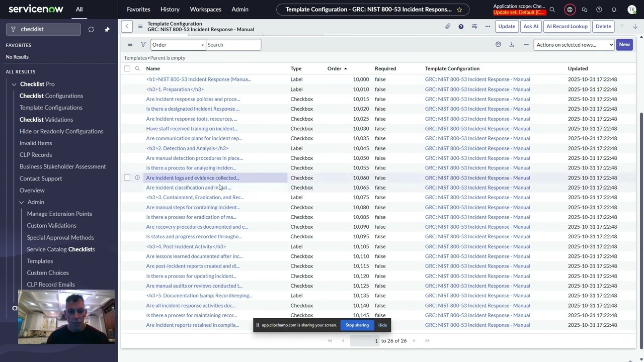Open global search in the top banner
This screenshot has height=362, width=644.
coord(552,9)
